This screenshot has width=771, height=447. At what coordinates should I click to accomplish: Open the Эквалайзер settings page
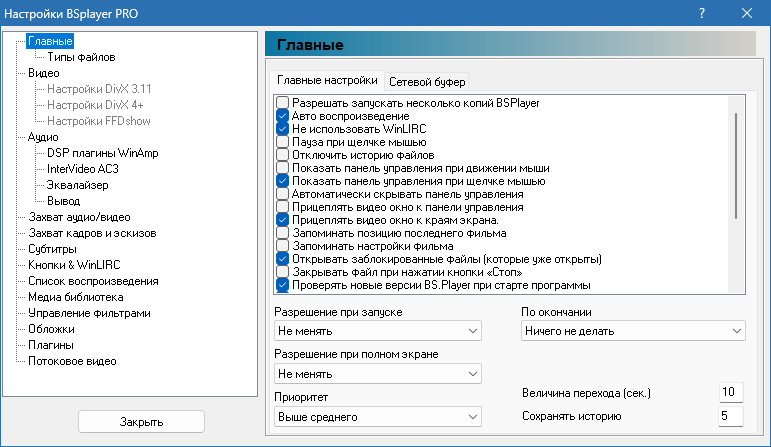[77, 185]
